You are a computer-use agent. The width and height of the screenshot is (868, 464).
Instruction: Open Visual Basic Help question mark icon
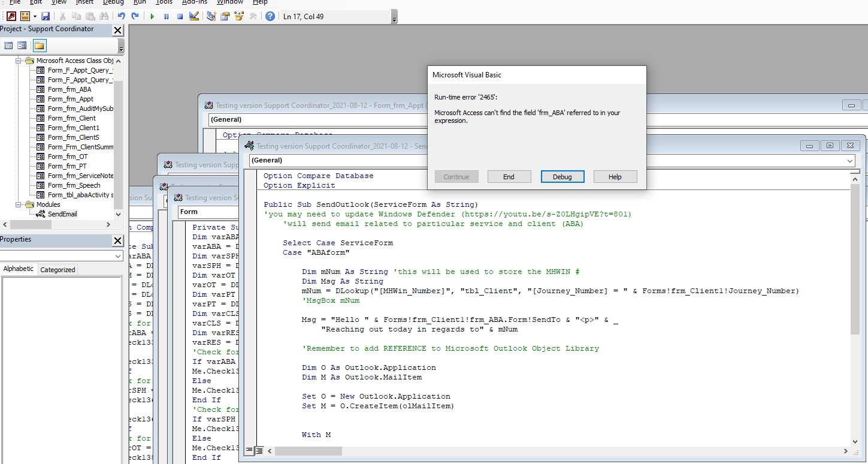270,16
